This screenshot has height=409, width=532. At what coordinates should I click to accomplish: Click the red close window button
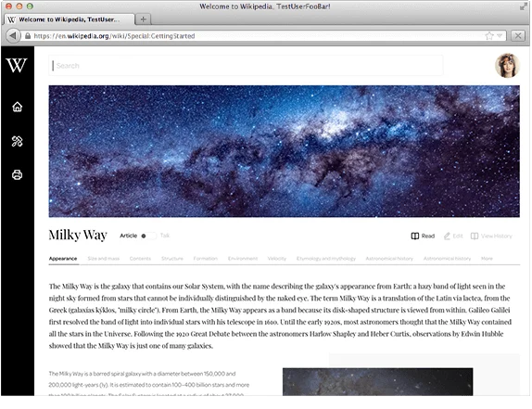coord(9,6)
